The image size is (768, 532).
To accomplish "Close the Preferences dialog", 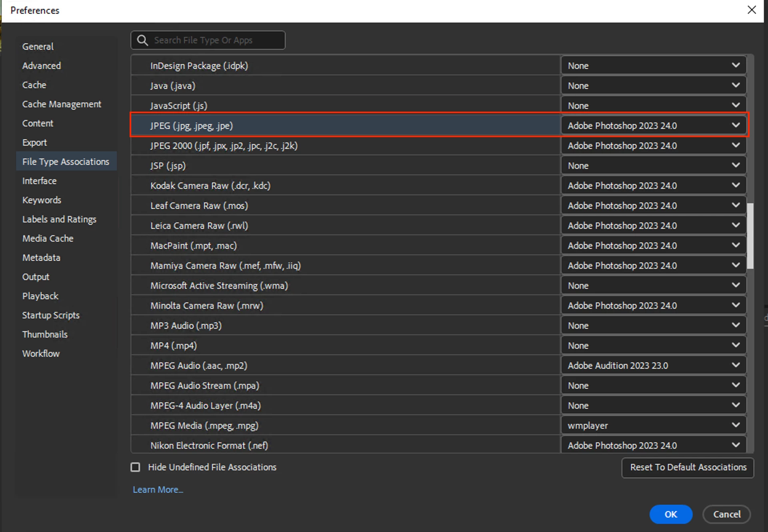I will [752, 10].
